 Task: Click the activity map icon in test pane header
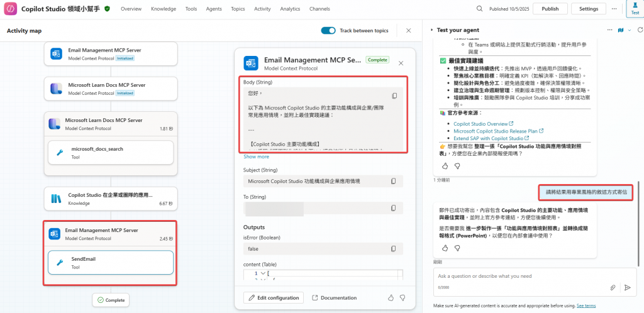click(x=620, y=30)
